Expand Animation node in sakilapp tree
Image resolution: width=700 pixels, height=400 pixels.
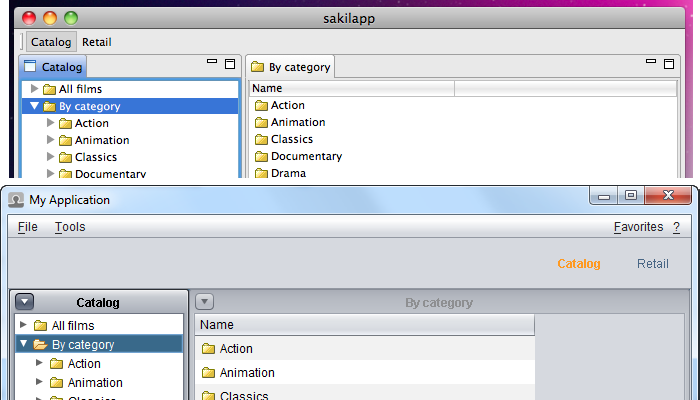(50, 140)
